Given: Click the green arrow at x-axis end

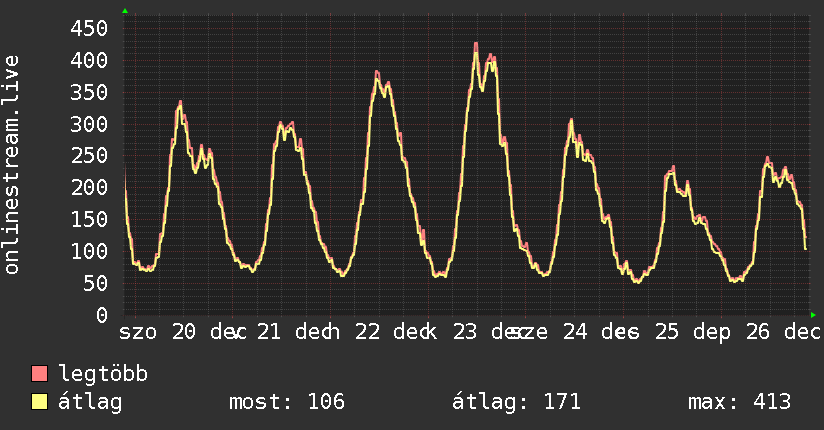Looking at the screenshot, I should coord(813,315).
